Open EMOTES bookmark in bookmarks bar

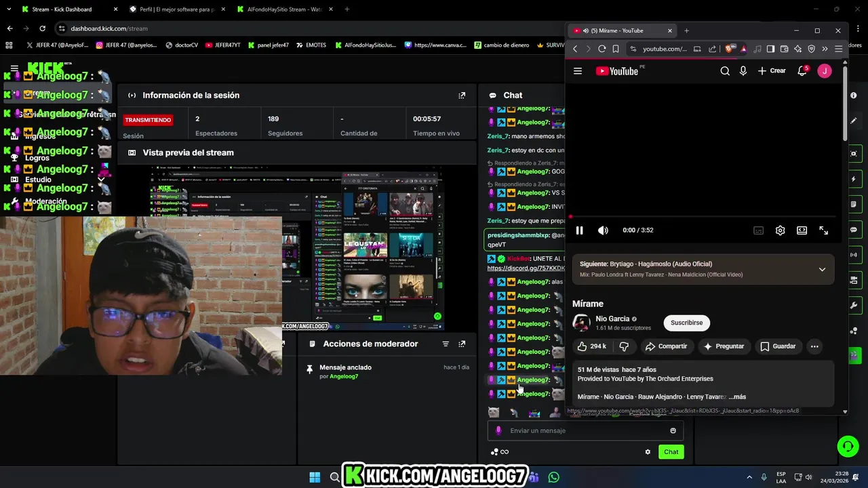311,45
